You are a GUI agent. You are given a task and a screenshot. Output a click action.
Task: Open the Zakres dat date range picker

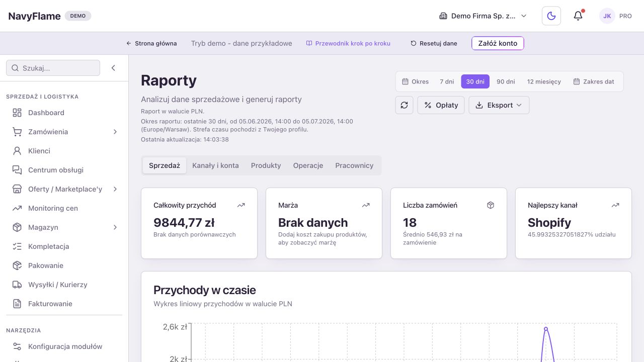click(x=594, y=81)
